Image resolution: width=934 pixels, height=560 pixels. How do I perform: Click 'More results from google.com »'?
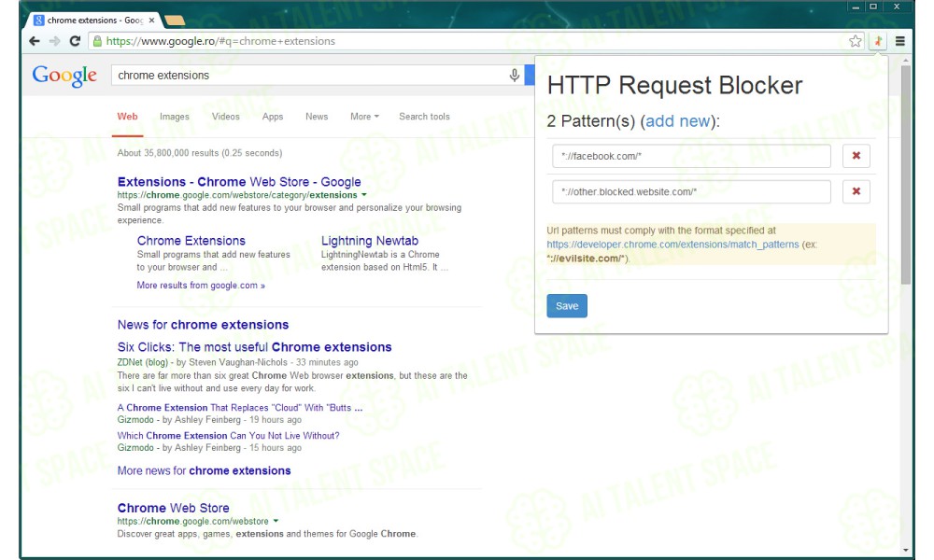pyautogui.click(x=201, y=285)
